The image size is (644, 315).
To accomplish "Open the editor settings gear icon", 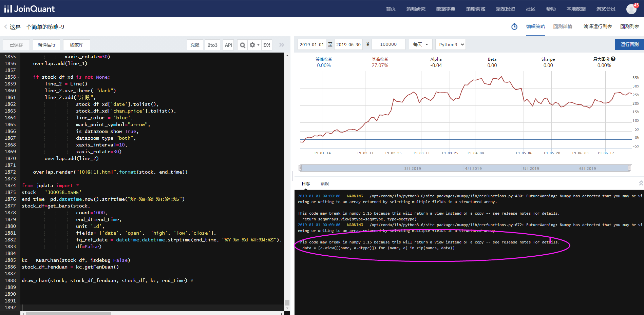I will 253,45.
